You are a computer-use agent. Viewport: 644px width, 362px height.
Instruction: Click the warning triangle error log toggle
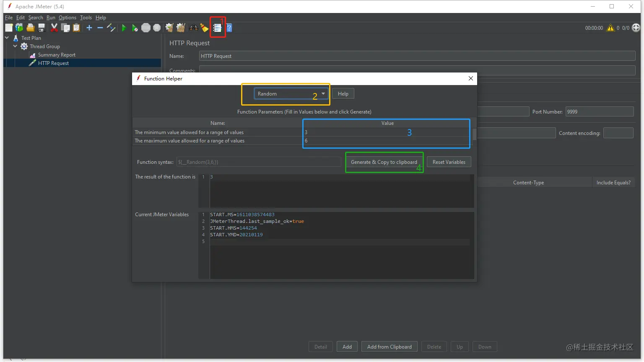610,28
